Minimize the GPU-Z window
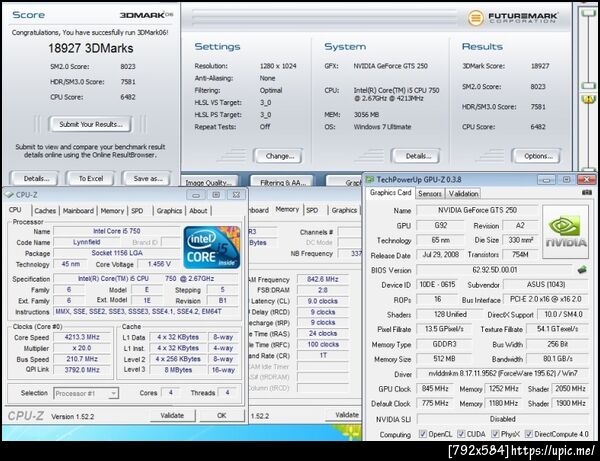The height and width of the screenshot is (461, 600). click(x=546, y=179)
